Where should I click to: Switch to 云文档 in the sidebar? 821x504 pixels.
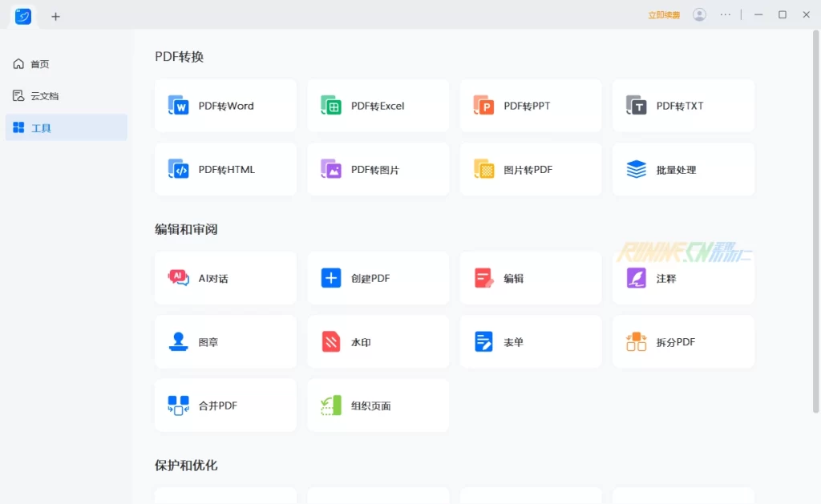(x=44, y=96)
